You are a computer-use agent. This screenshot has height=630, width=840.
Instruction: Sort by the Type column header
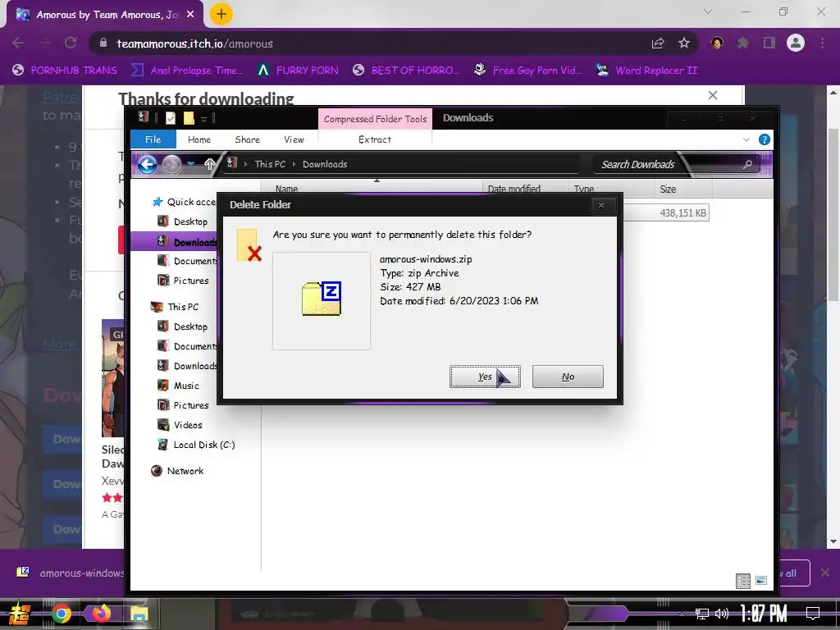click(611, 189)
